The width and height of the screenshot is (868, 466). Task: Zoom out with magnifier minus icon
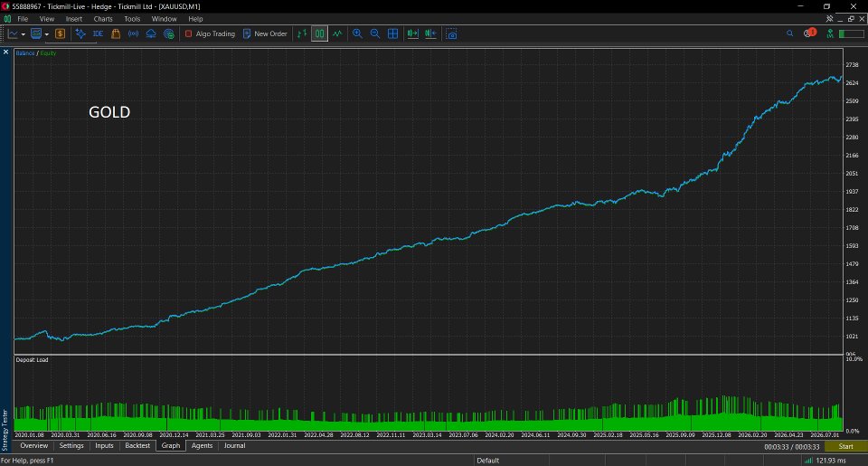coord(374,33)
